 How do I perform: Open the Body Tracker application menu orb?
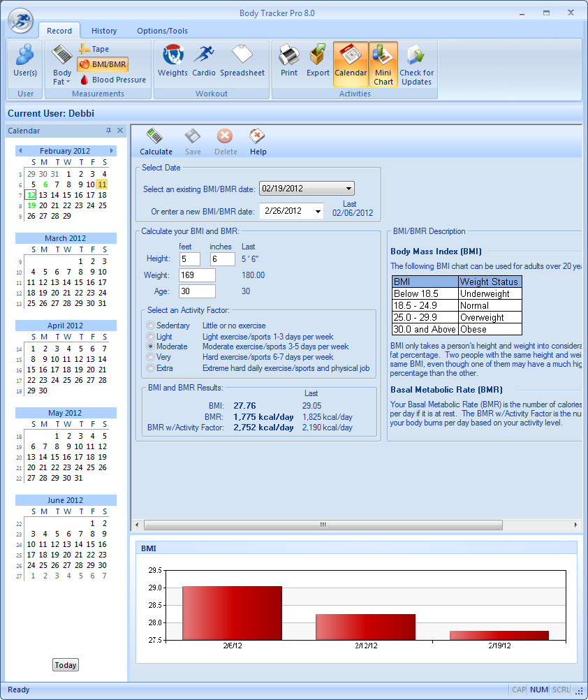(x=21, y=20)
